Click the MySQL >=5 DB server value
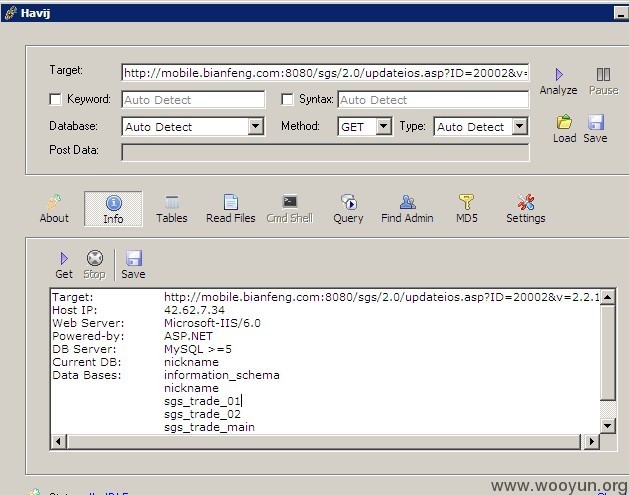 (x=198, y=349)
